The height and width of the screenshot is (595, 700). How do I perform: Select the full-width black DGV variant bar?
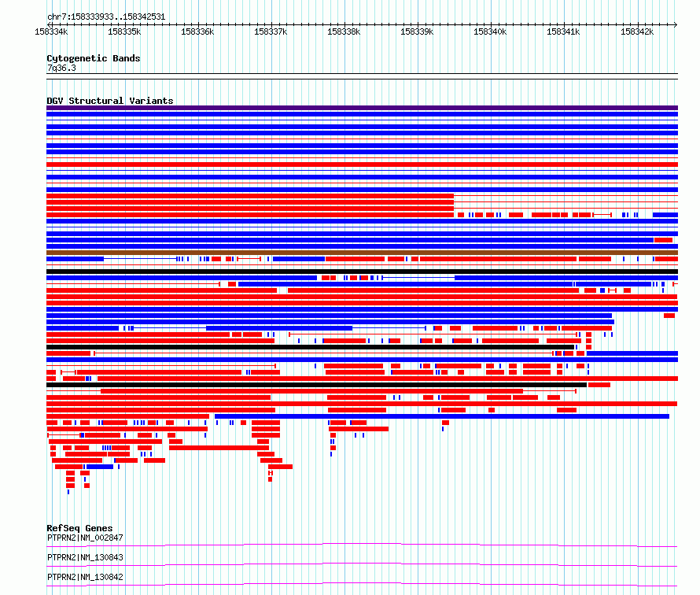point(362,272)
